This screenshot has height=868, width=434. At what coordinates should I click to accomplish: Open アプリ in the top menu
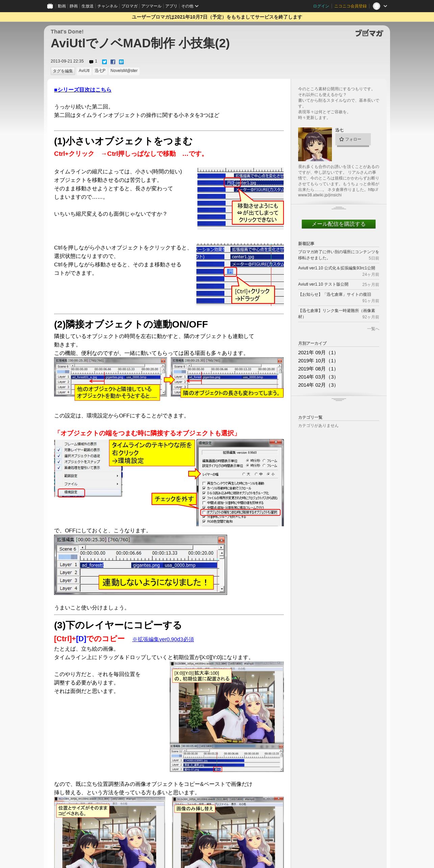point(171,6)
